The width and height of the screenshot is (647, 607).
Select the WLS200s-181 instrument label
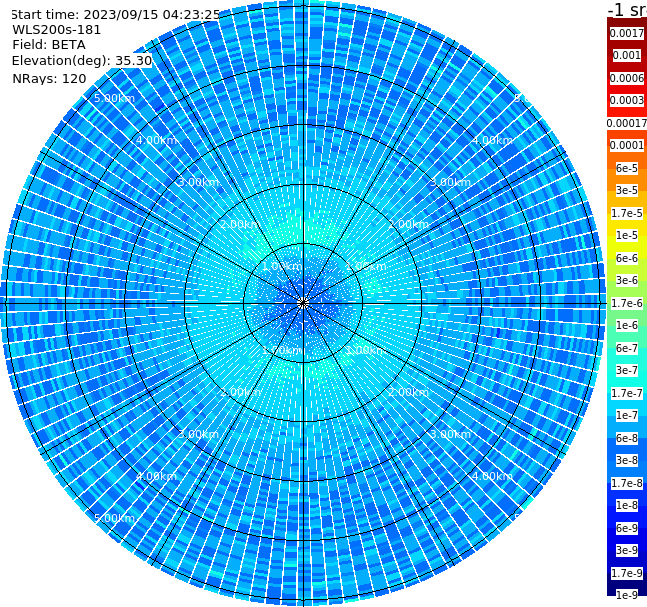[57, 30]
